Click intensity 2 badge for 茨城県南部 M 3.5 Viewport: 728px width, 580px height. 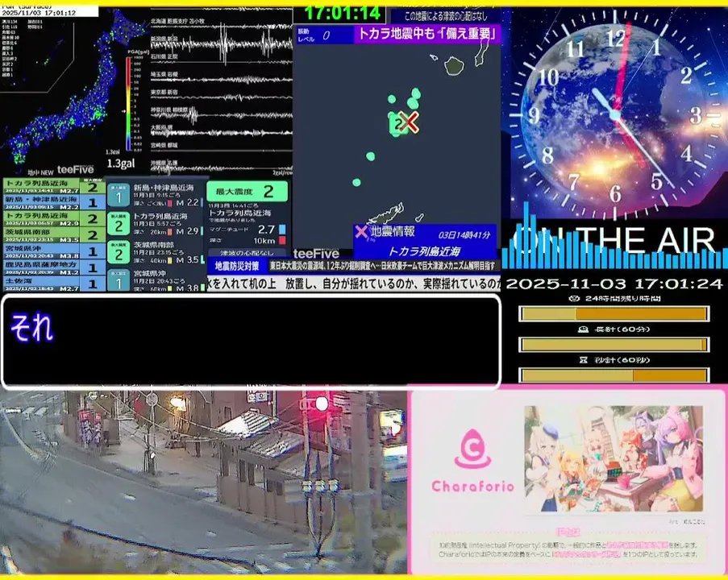pos(119,253)
